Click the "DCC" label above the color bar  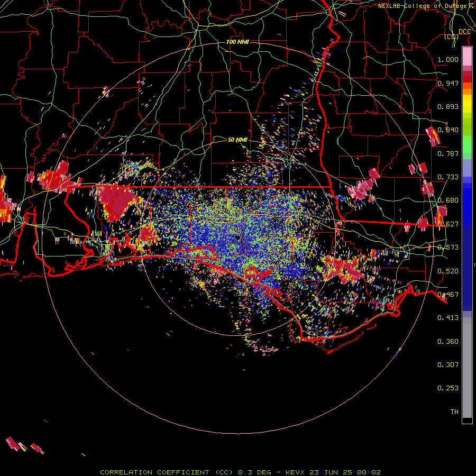coord(464,32)
